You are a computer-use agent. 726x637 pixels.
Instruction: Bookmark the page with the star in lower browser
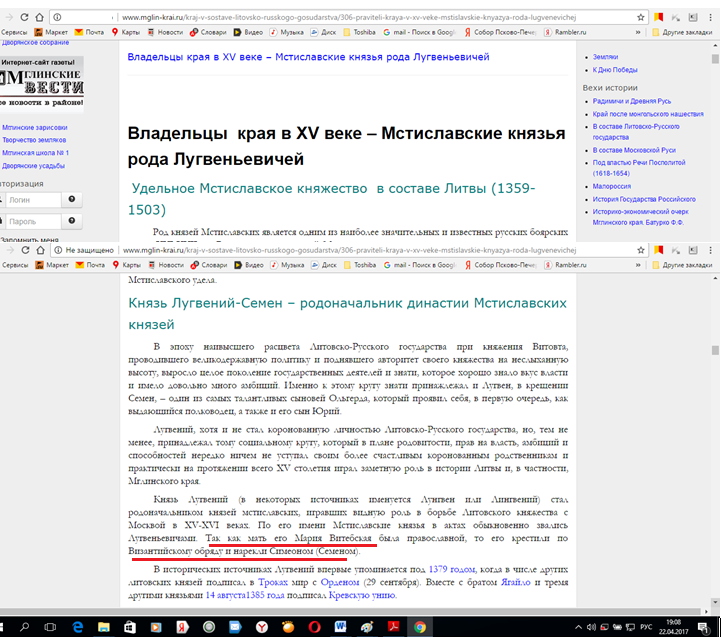[641, 250]
